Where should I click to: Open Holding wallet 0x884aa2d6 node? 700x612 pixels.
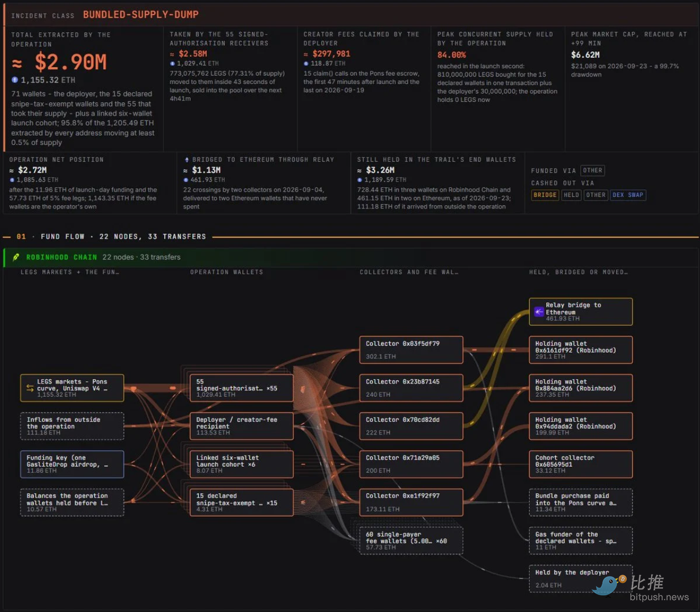click(581, 388)
